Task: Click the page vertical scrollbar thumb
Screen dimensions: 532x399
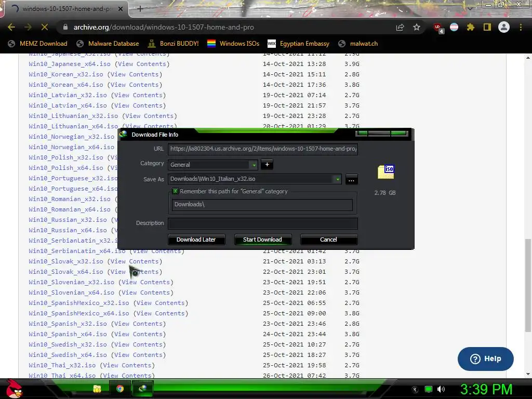Action: [528, 285]
